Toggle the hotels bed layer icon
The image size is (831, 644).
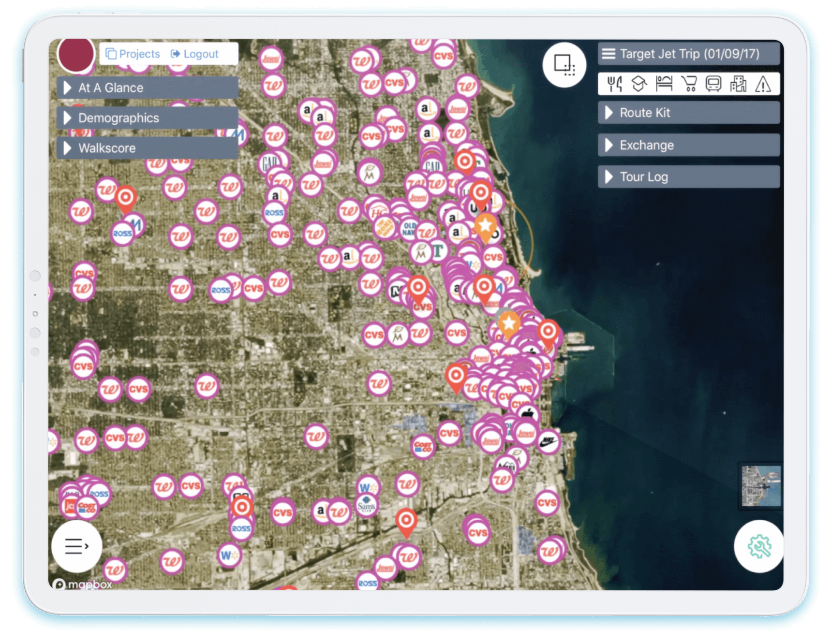pos(664,84)
